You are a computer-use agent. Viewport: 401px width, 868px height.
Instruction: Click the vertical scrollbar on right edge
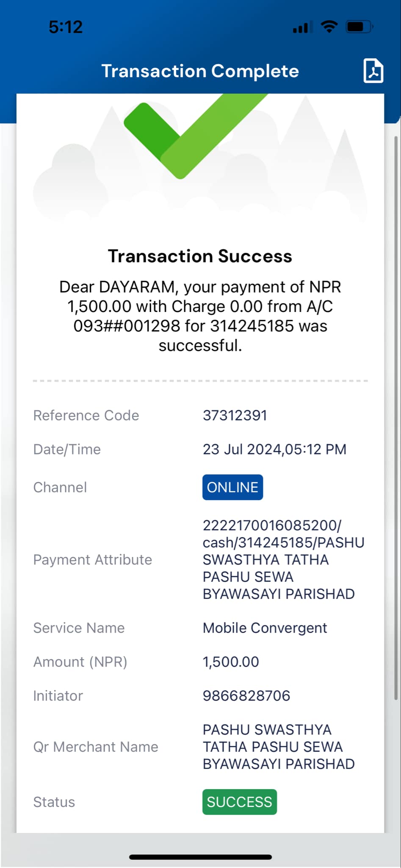coord(396,417)
